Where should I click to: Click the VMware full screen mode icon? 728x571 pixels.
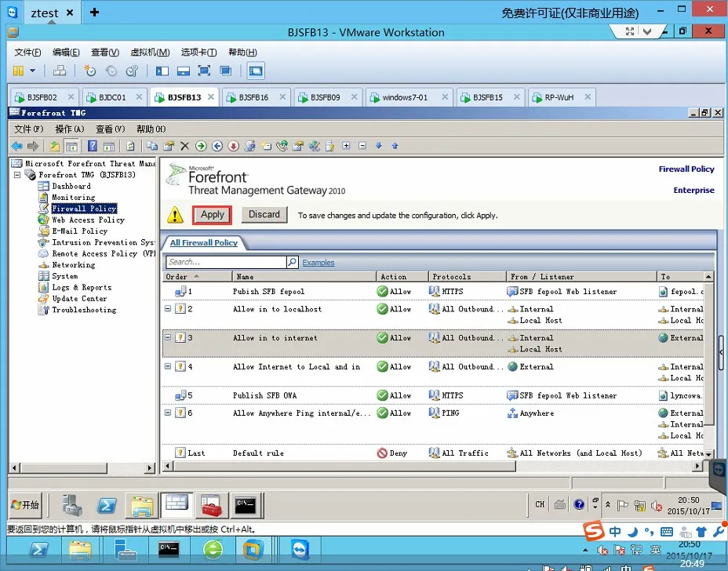pos(204,71)
